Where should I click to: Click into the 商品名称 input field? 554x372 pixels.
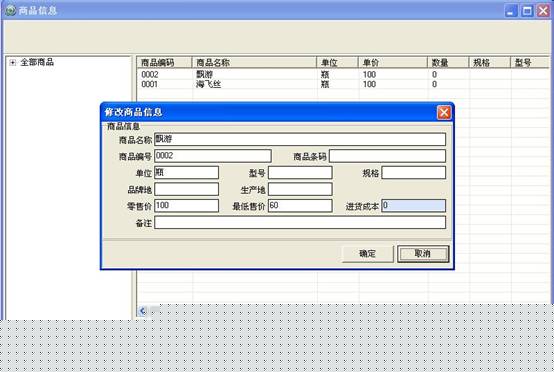[x=300, y=139]
